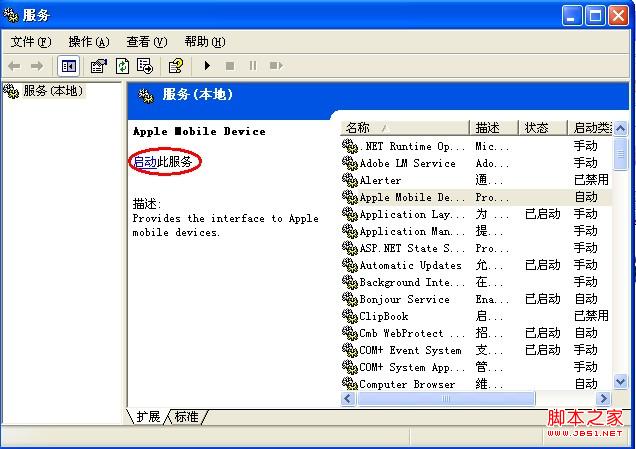Click the Refresh toolbar icon
Viewport: 636px width, 449px height.
[x=122, y=66]
